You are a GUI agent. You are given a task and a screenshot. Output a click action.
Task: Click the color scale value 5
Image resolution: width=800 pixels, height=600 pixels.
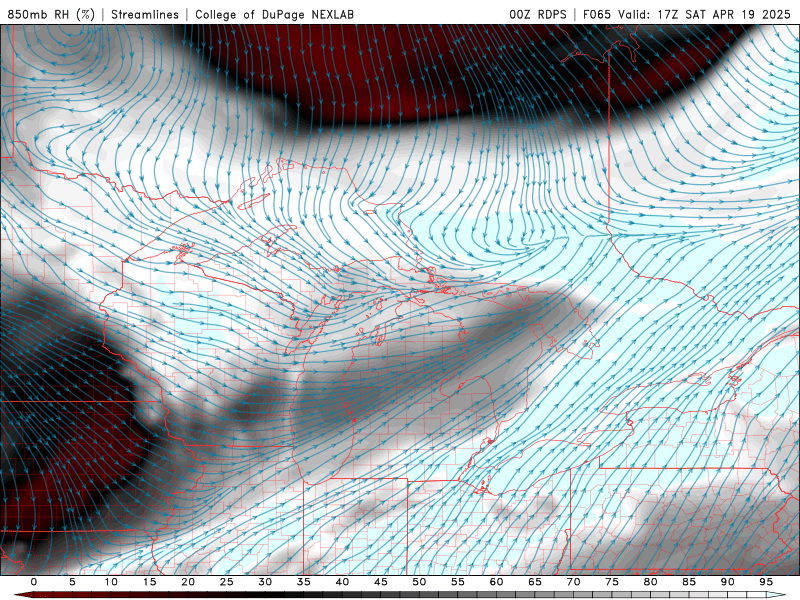pyautogui.click(x=72, y=582)
